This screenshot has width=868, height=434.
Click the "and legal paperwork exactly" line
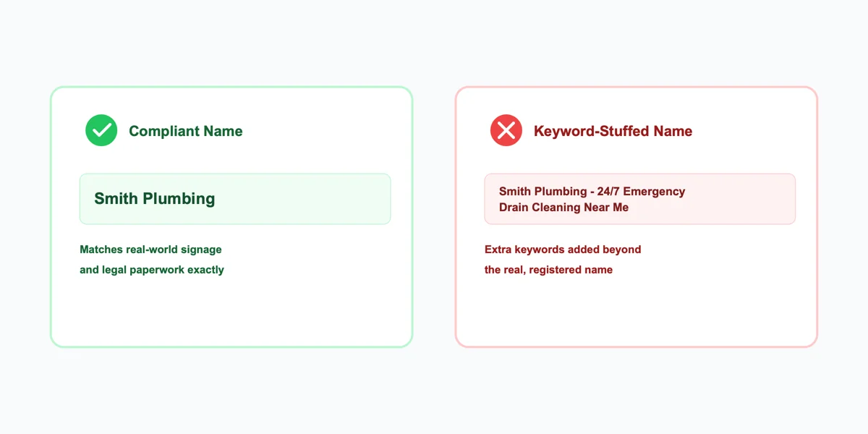pos(152,270)
